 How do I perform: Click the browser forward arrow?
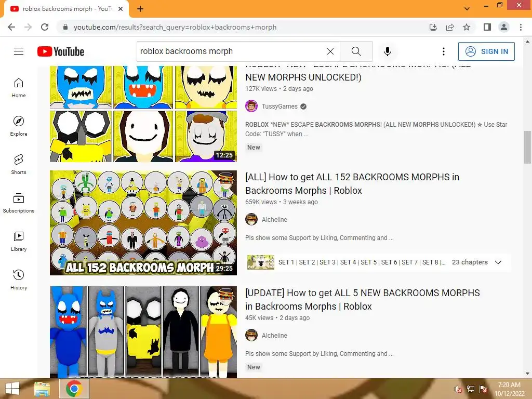point(28,27)
